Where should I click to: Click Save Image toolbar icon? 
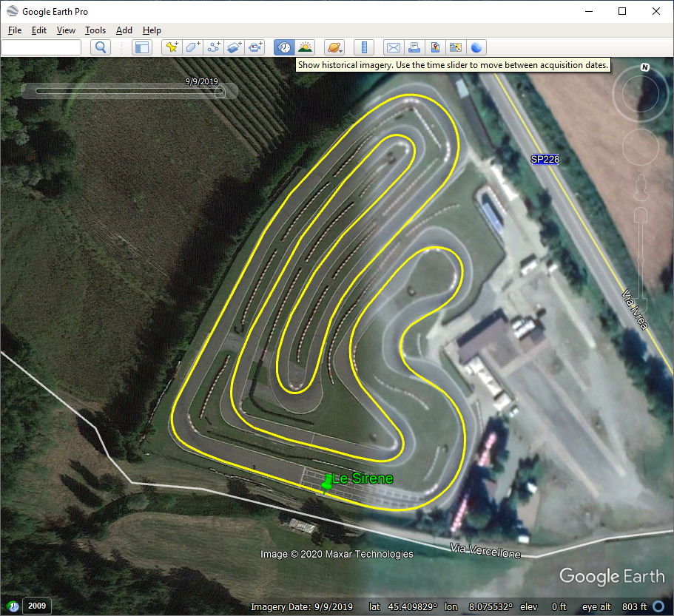click(435, 47)
